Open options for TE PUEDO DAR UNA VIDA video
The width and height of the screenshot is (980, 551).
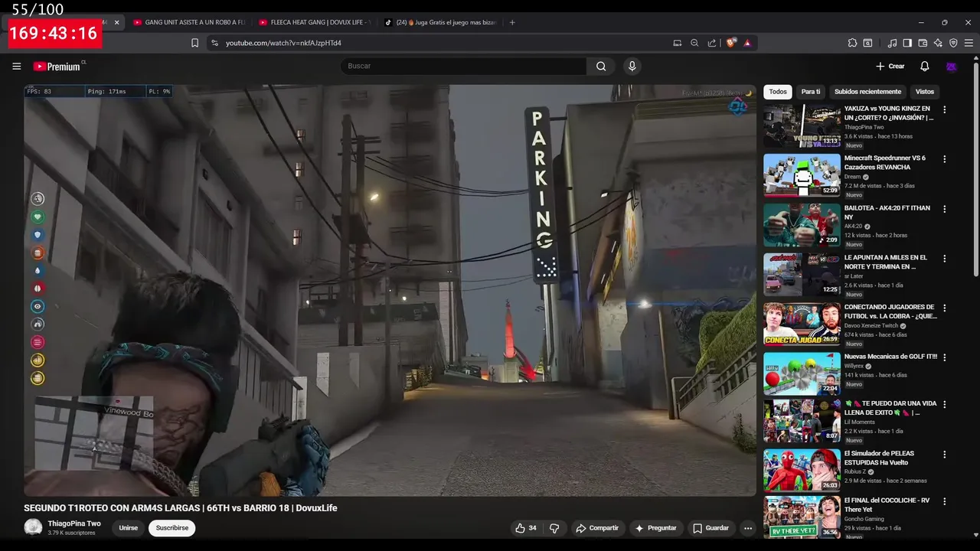tap(944, 404)
